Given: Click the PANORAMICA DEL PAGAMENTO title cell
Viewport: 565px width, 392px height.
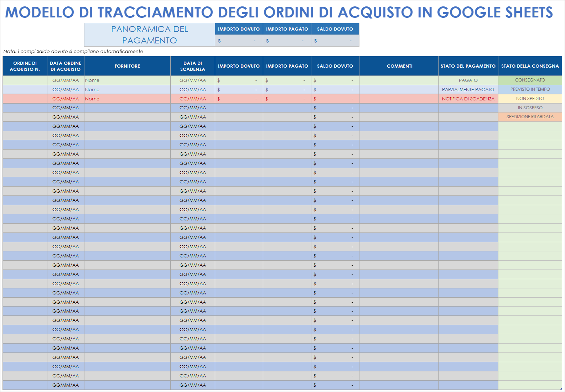Looking at the screenshot, I should (149, 35).
